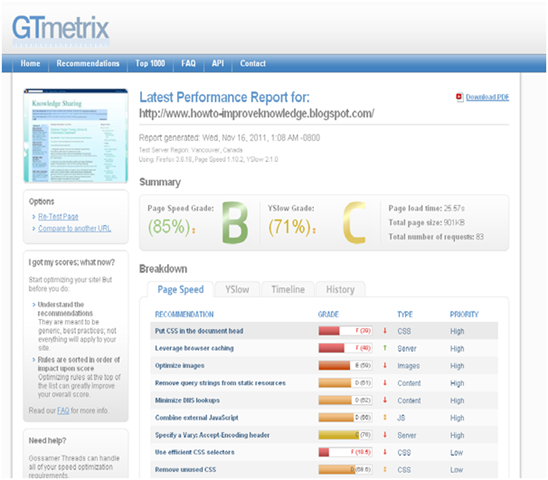This screenshot has height=480, width=548.
Task: Click the Total page size text
Action: [426, 222]
